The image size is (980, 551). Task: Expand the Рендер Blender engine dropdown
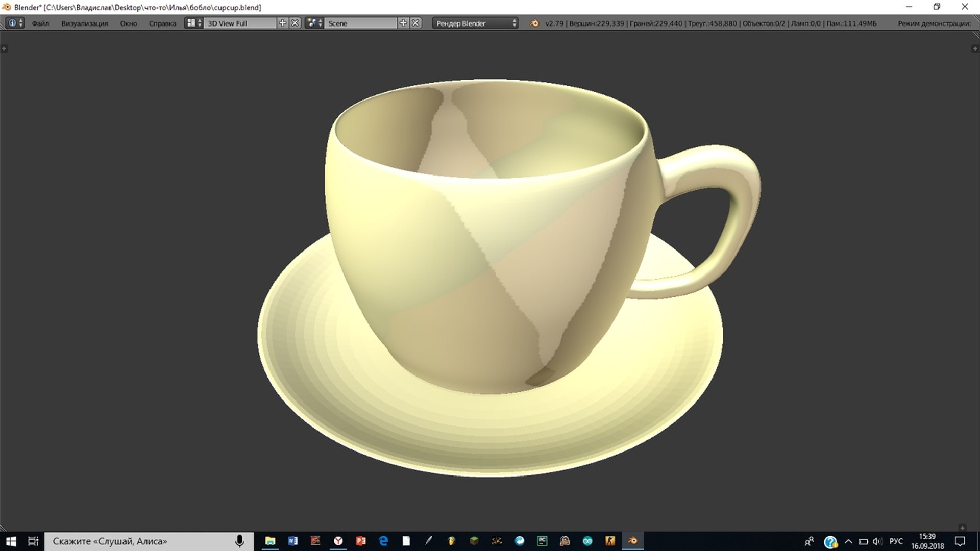[x=475, y=23]
